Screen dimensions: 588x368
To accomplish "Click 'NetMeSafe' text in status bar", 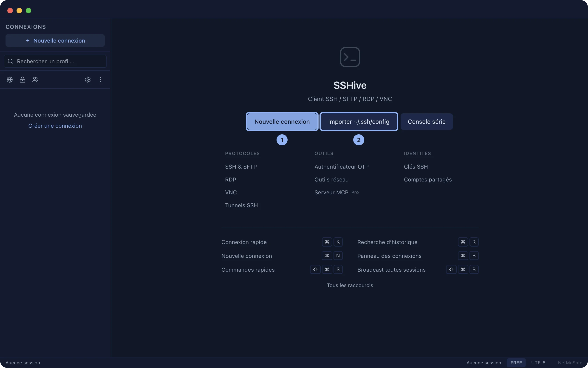I will pyautogui.click(x=570, y=363).
